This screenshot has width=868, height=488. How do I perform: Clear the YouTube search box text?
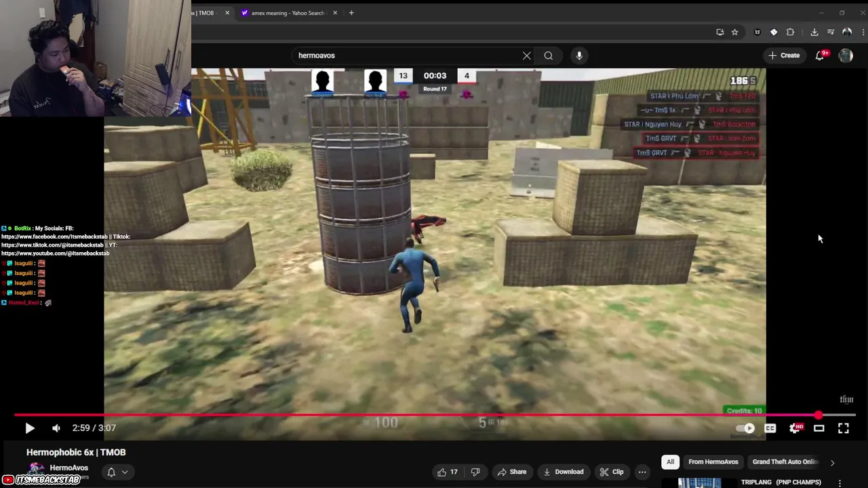click(x=527, y=56)
